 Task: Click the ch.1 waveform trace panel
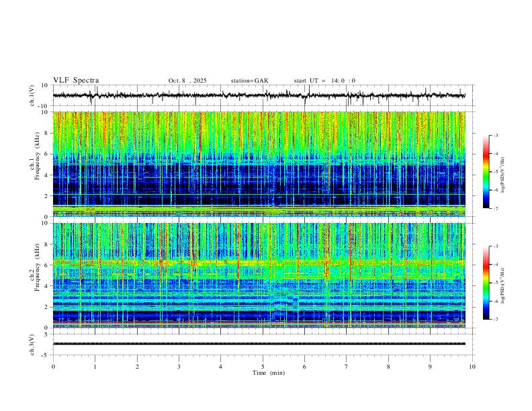tap(263, 95)
